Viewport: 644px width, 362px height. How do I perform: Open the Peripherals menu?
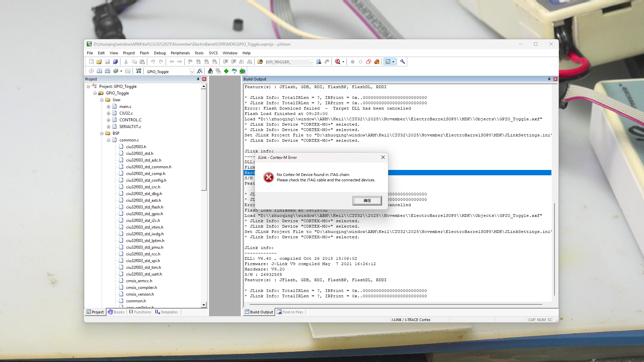(180, 53)
